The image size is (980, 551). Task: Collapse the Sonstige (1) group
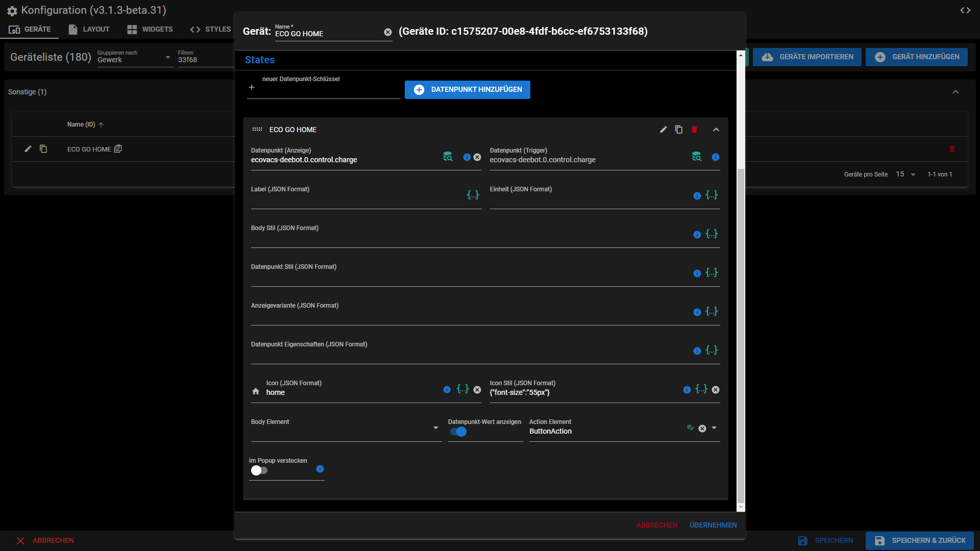(955, 92)
